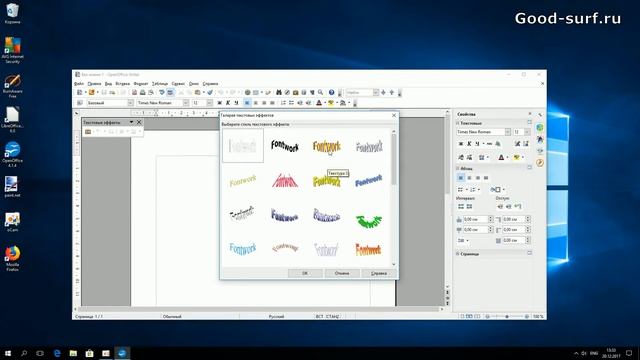Toggle Italic in the sidebar properties

(469, 144)
